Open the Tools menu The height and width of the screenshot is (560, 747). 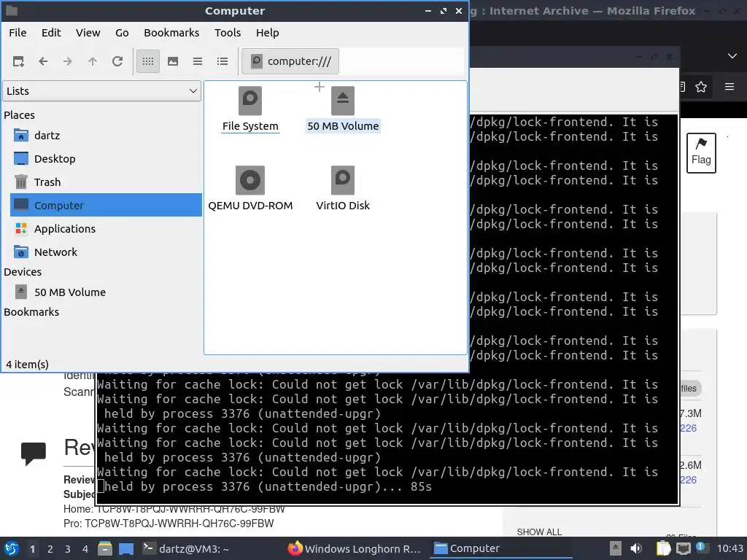click(228, 33)
